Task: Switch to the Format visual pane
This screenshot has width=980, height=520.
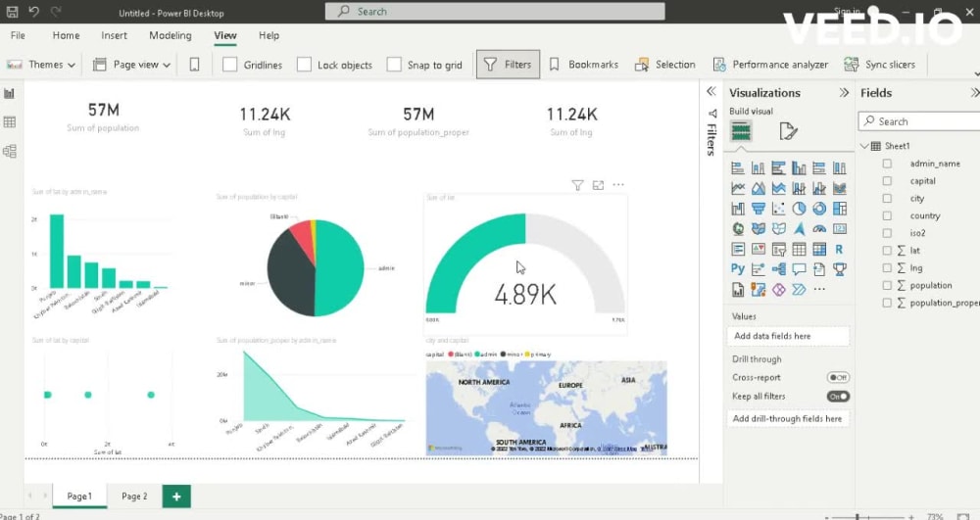Action: pos(788,132)
